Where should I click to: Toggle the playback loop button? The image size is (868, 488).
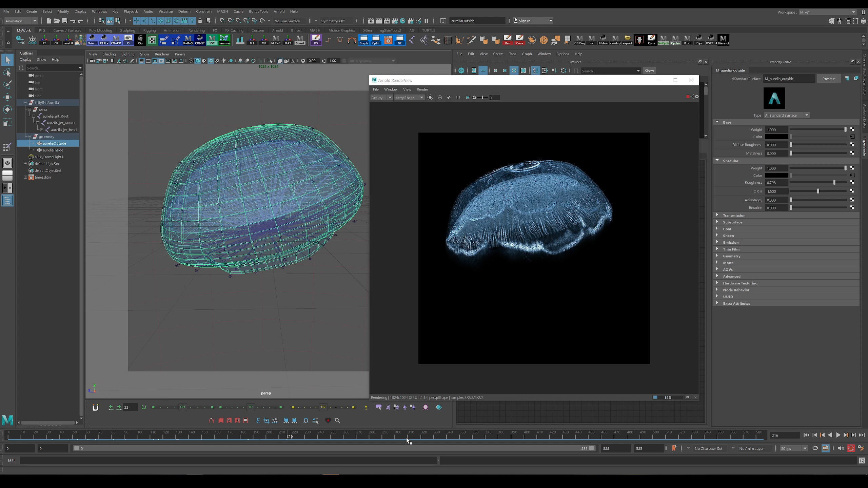[815, 448]
